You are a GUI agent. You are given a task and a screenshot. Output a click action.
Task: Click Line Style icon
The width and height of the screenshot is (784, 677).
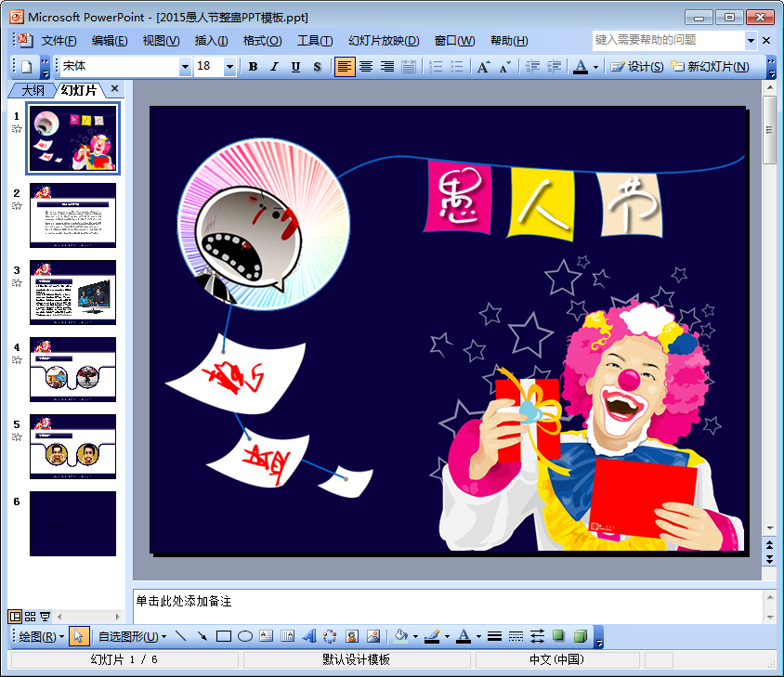494,636
